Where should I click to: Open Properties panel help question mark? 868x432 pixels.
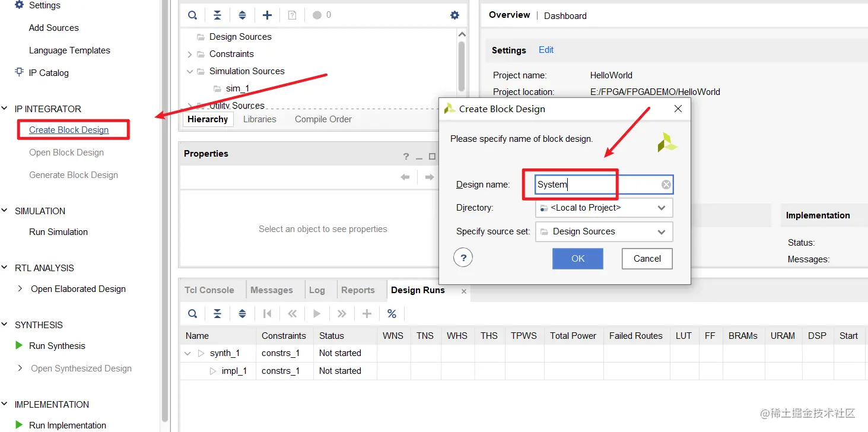pyautogui.click(x=406, y=157)
